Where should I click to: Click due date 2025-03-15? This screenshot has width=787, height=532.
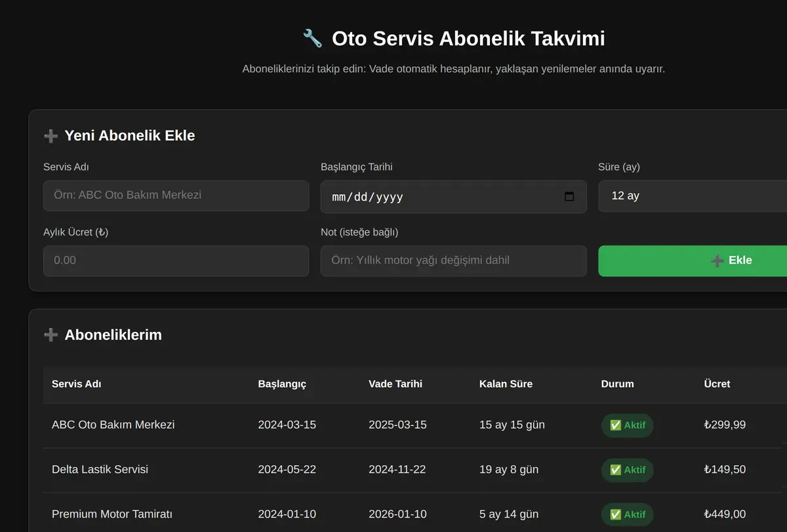coord(397,424)
